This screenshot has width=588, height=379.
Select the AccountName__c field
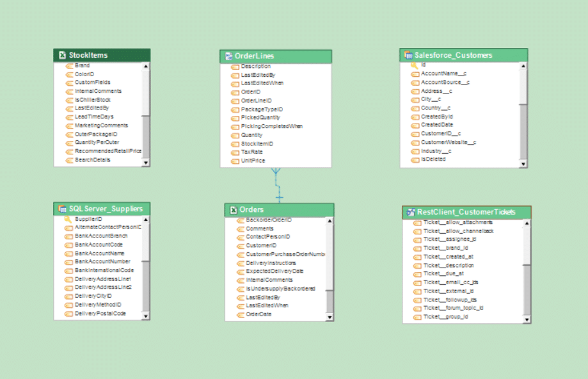[x=443, y=74]
